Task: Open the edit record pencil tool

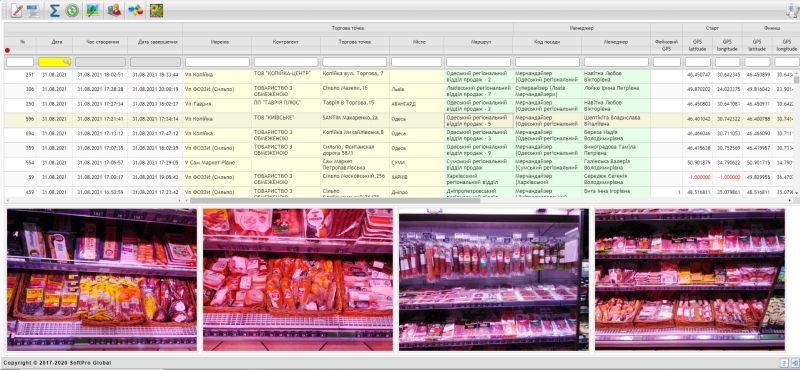Action: 17,10
